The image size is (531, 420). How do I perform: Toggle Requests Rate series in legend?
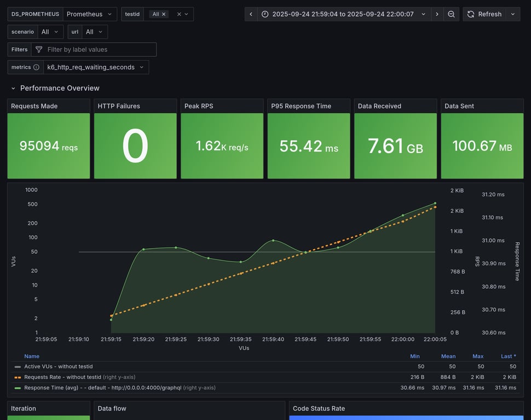[x=62, y=377]
